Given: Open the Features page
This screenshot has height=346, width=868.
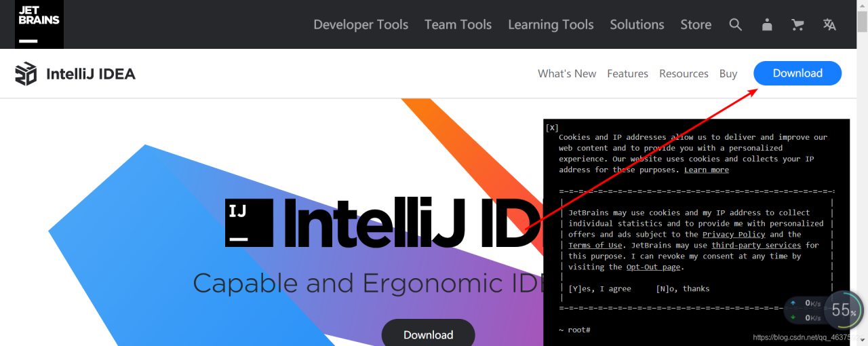Looking at the screenshot, I should click(x=627, y=73).
